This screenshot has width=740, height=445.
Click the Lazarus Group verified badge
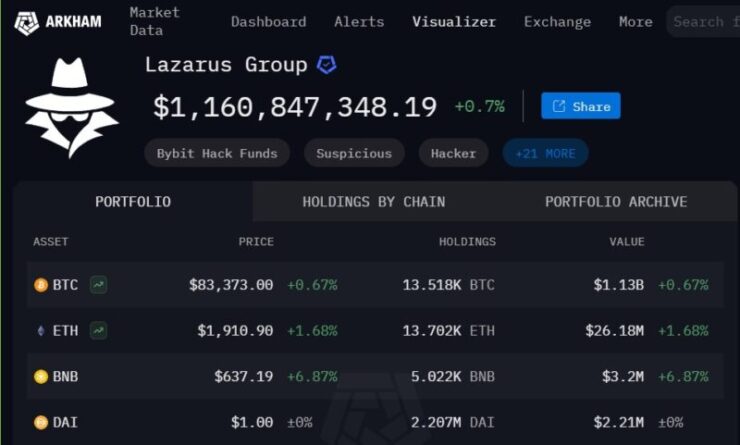tap(327, 65)
